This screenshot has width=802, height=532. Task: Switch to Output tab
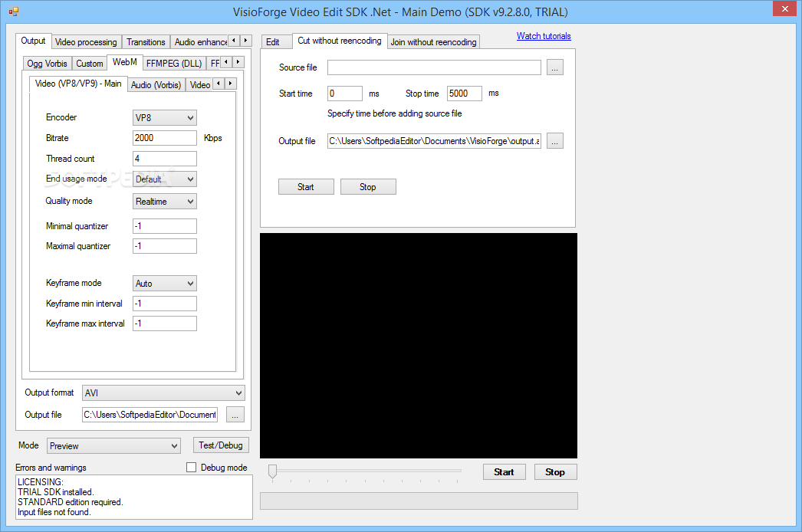(x=33, y=41)
